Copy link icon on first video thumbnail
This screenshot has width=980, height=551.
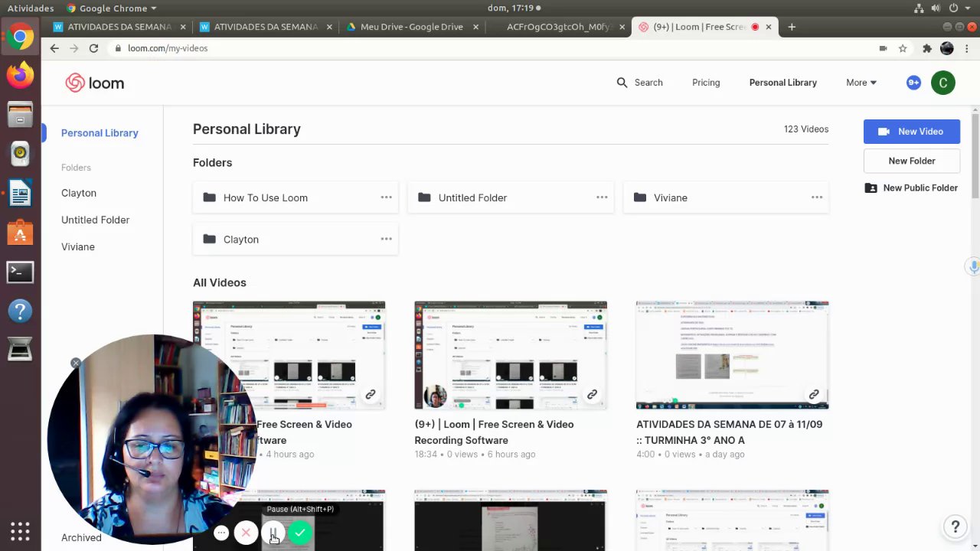pyautogui.click(x=371, y=394)
